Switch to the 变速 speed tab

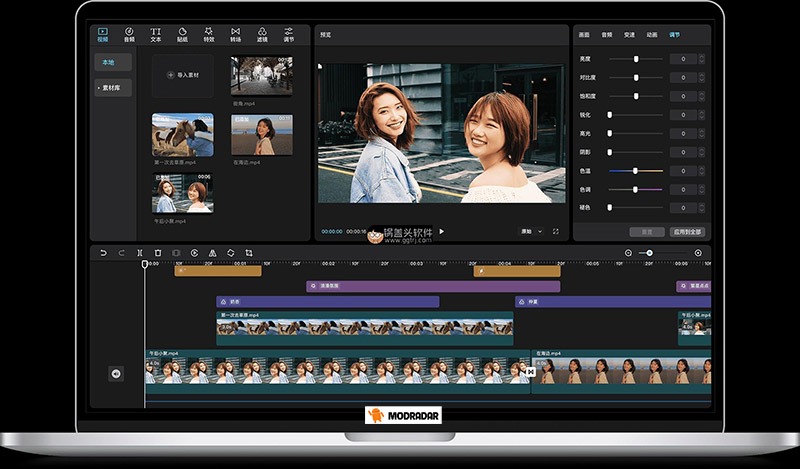point(629,35)
